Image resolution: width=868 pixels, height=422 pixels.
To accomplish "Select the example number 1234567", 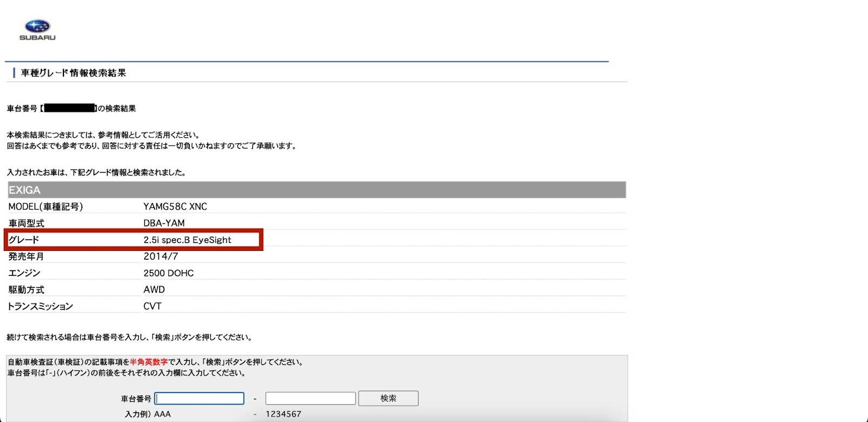I will pos(283,414).
